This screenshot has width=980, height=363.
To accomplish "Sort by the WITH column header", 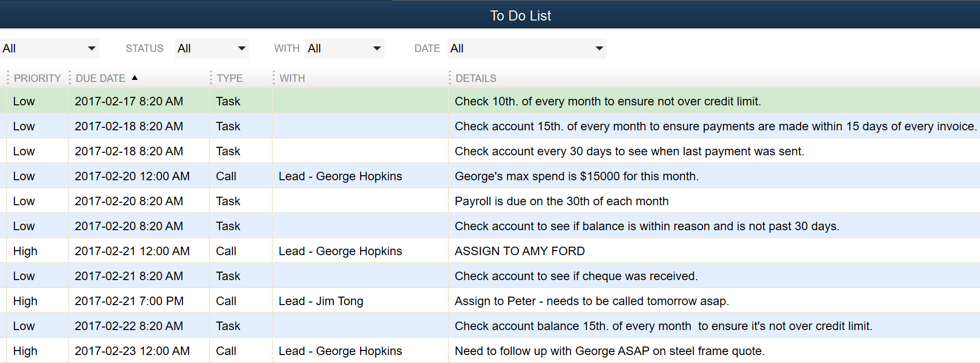I will point(292,78).
